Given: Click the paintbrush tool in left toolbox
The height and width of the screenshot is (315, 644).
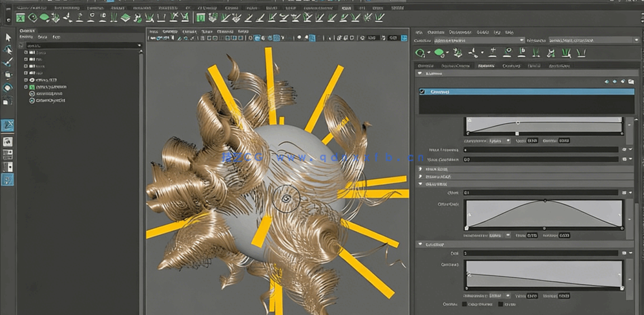Looking at the screenshot, I should pos(8,63).
